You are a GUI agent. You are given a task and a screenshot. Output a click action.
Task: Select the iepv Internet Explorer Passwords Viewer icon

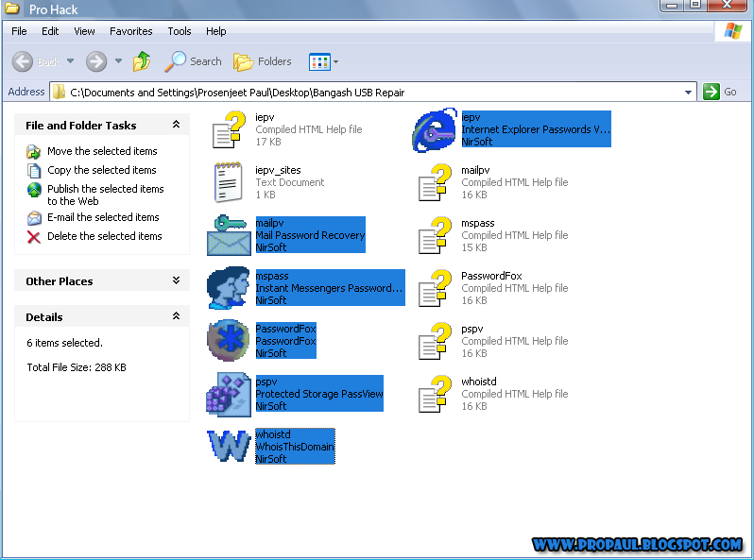(435, 129)
